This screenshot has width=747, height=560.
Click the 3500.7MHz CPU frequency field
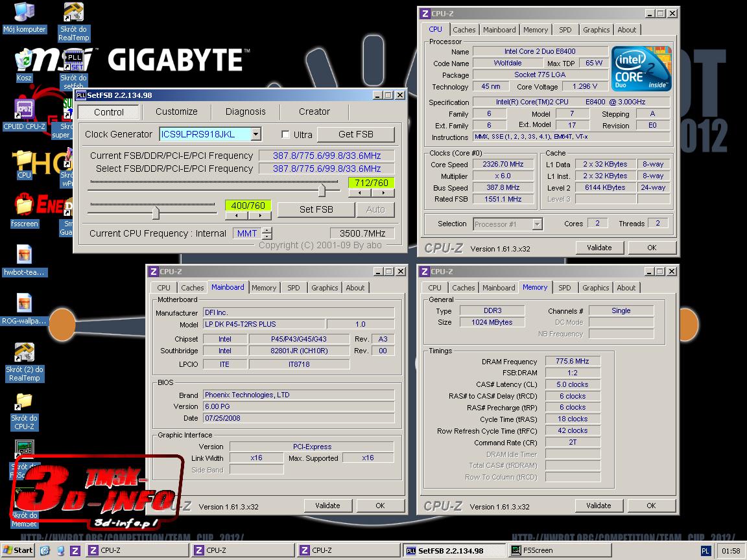click(x=362, y=233)
